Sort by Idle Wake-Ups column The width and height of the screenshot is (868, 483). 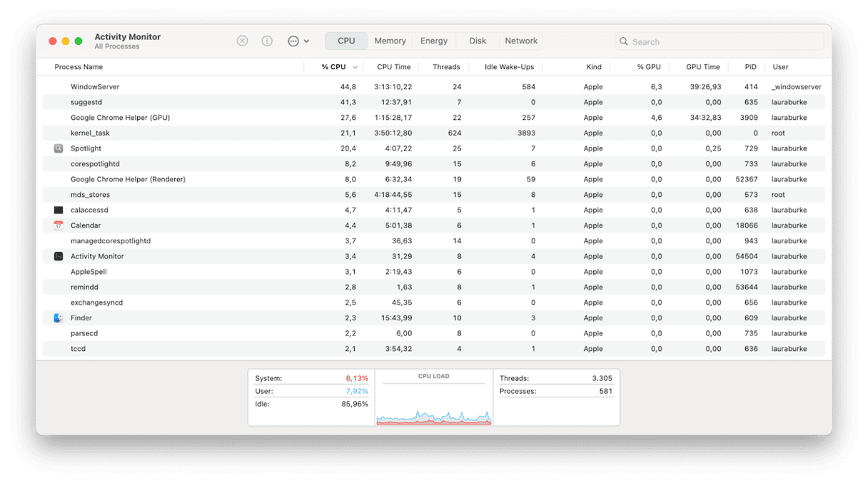pyautogui.click(x=509, y=67)
